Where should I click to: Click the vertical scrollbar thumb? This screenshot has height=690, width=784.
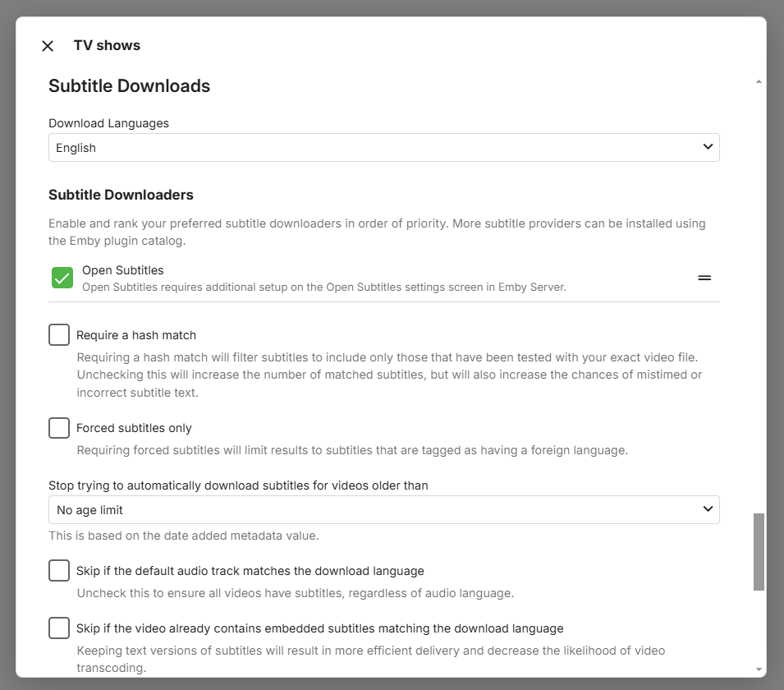click(x=759, y=551)
